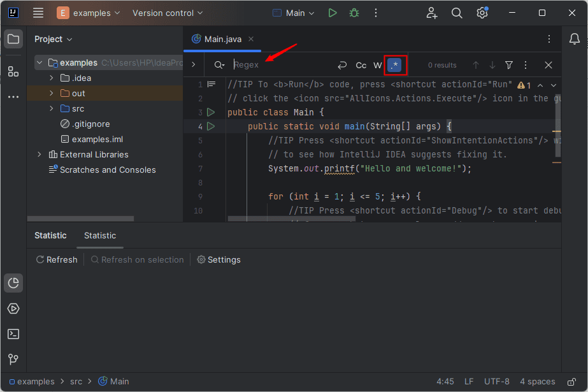Open the main hamburger menu

pos(38,13)
